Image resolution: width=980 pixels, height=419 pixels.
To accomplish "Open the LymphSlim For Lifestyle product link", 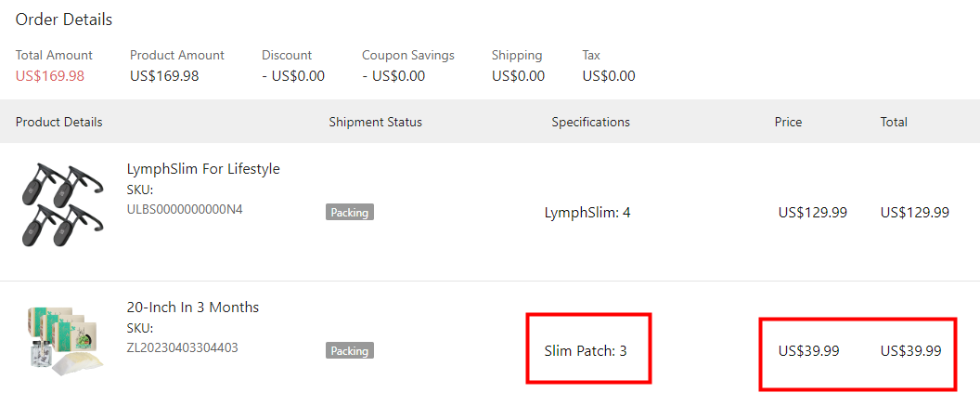I will point(203,169).
